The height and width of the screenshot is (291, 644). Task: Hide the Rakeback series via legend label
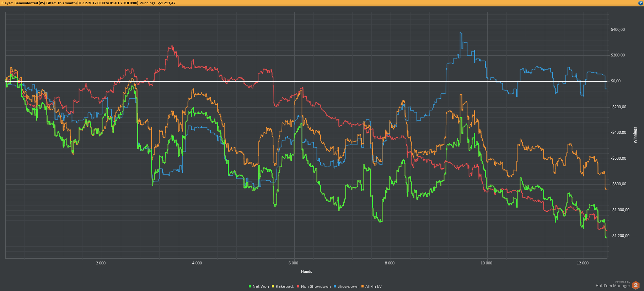pos(285,286)
